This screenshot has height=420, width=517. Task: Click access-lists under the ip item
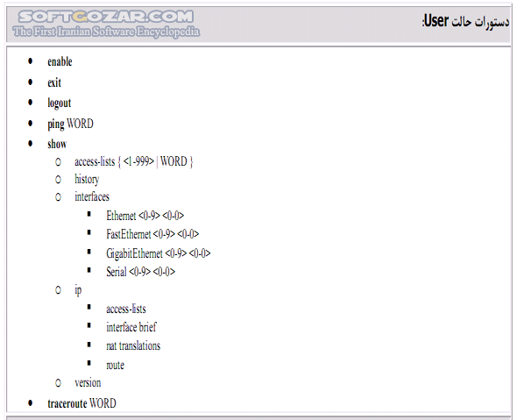[126, 309]
